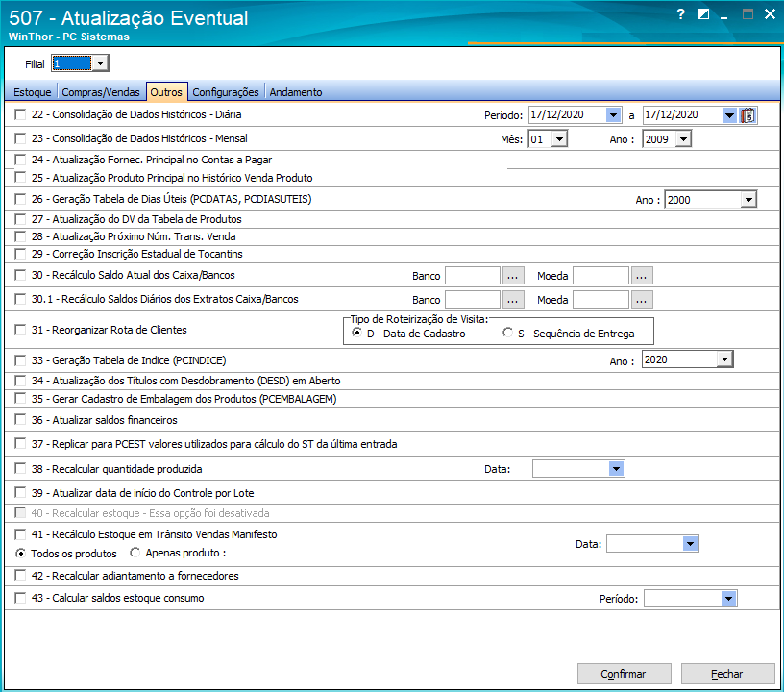
Task: Close the Atualização Eventual window
Action: 770,14
